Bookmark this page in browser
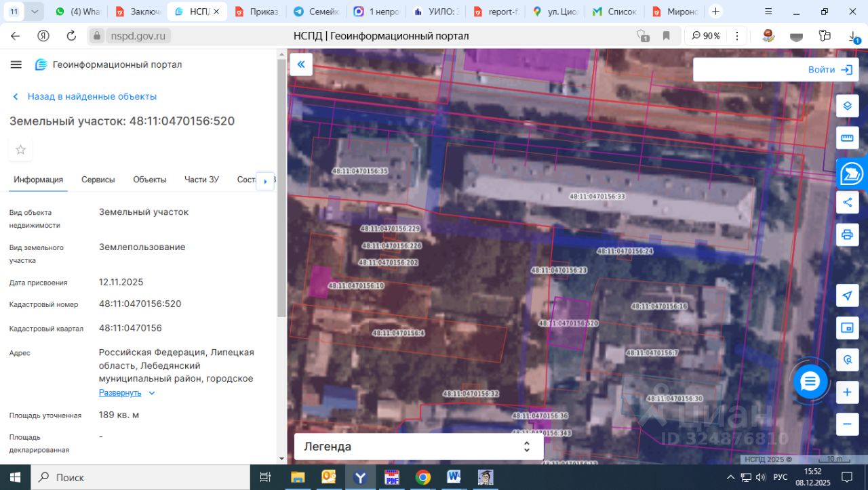The image size is (868, 490). [x=666, y=36]
